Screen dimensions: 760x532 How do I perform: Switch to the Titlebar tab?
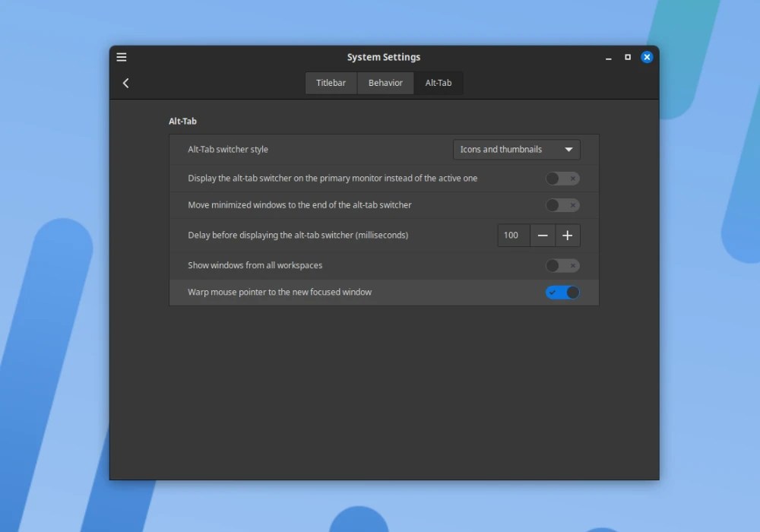(x=331, y=83)
